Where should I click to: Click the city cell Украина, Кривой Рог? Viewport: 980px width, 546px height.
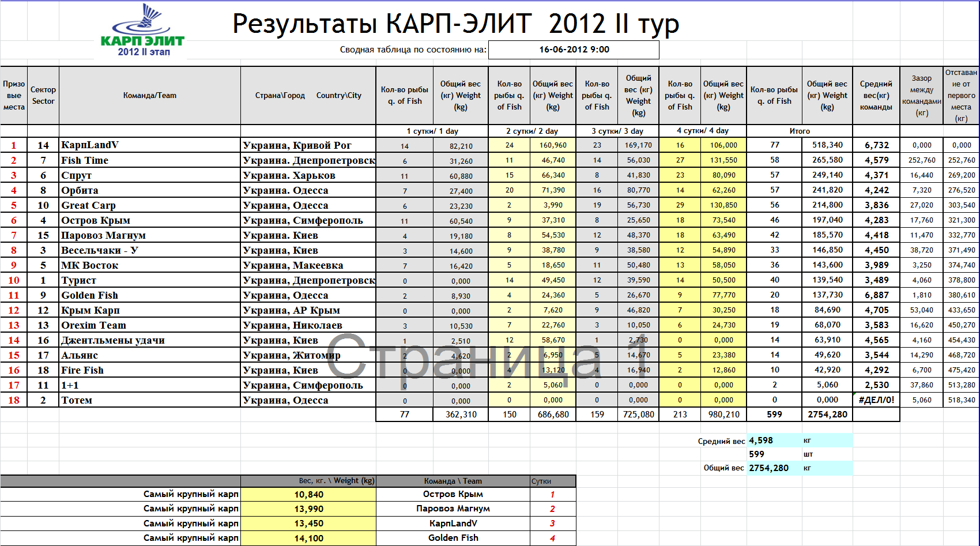(308, 145)
